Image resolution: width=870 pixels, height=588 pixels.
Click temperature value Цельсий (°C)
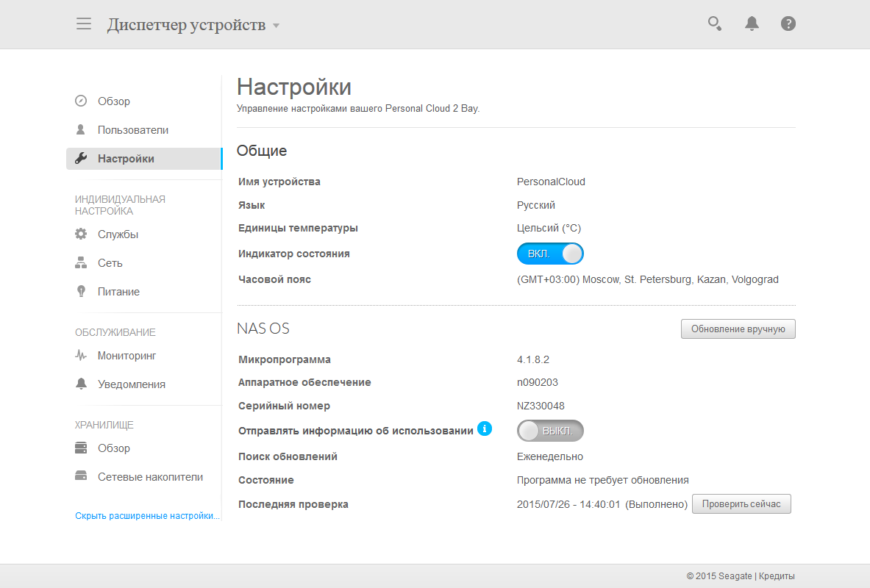point(549,228)
